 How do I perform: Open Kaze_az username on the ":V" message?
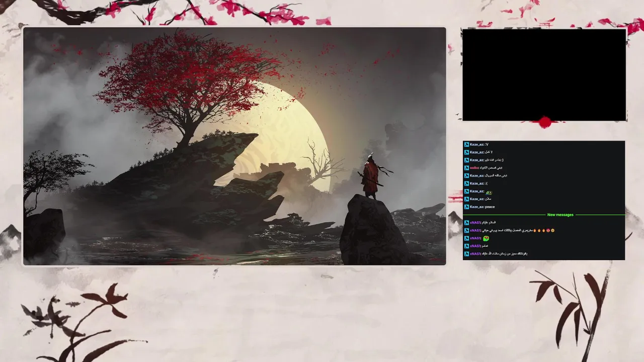(x=476, y=144)
